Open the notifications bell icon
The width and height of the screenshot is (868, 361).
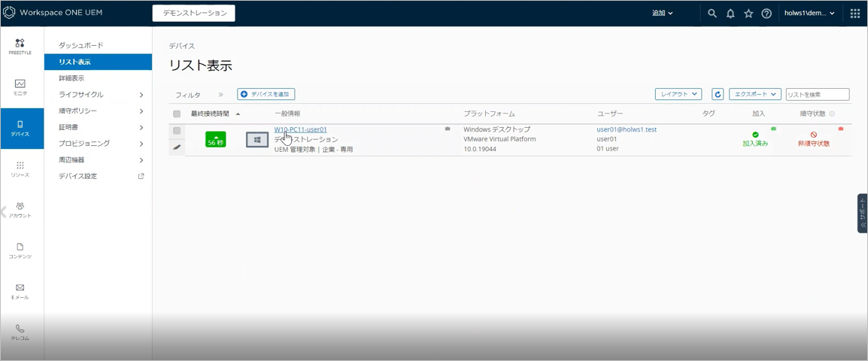730,14
